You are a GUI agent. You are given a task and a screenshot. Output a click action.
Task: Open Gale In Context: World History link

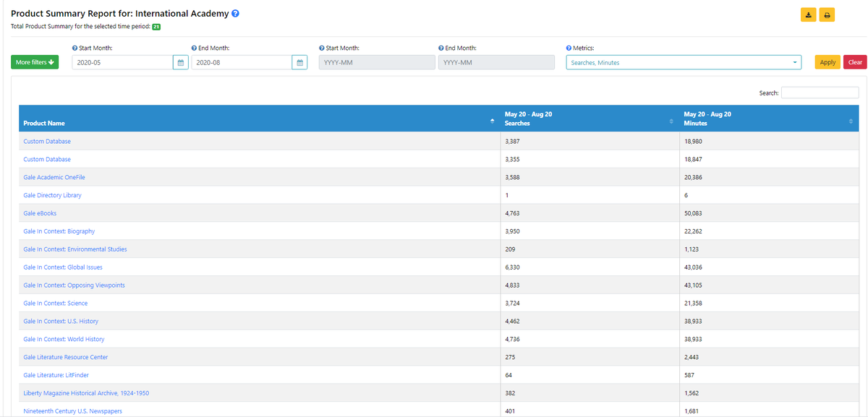pyautogui.click(x=64, y=340)
